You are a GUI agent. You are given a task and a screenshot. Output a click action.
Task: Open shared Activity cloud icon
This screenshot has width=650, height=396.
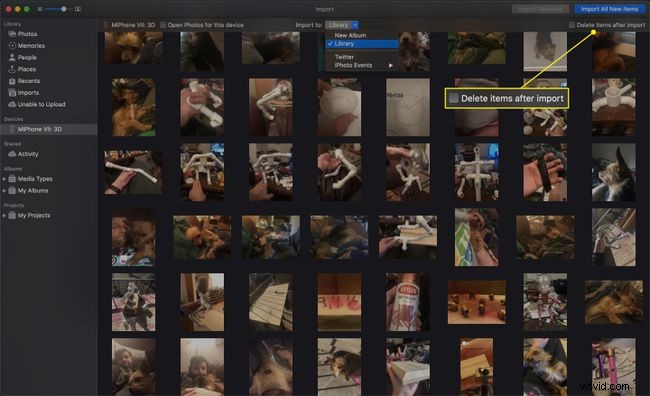tap(12, 154)
